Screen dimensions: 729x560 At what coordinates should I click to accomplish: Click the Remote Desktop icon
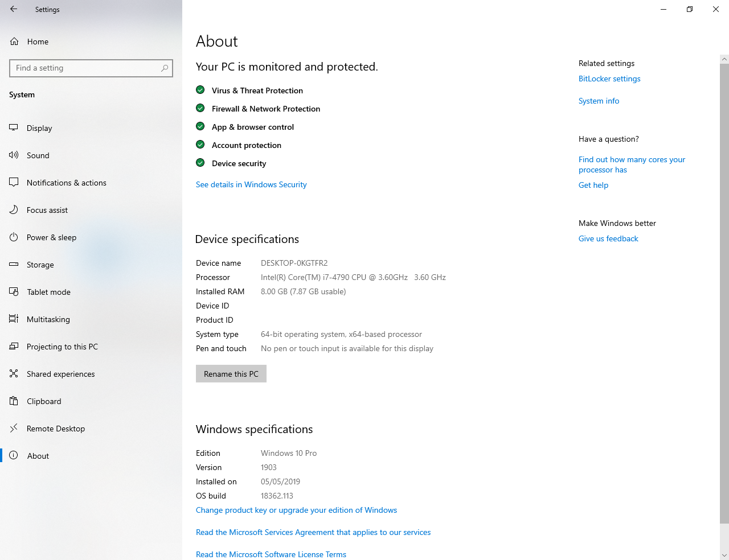(x=14, y=429)
